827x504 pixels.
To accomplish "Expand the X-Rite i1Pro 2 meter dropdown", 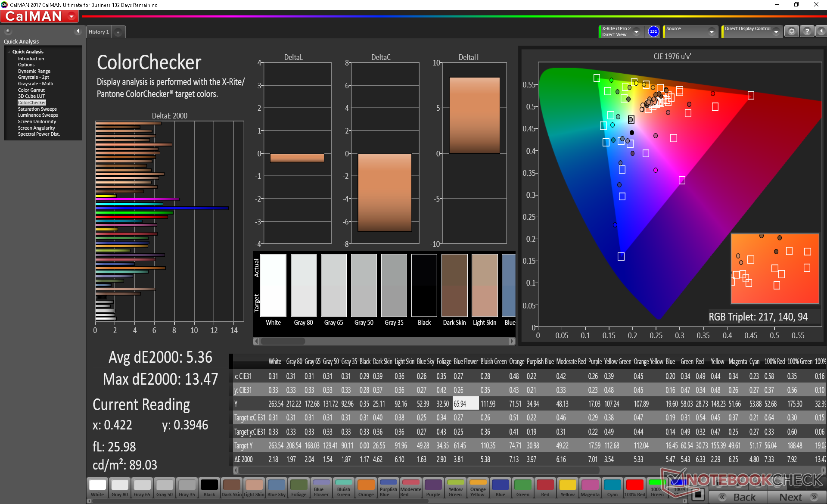I will click(636, 32).
